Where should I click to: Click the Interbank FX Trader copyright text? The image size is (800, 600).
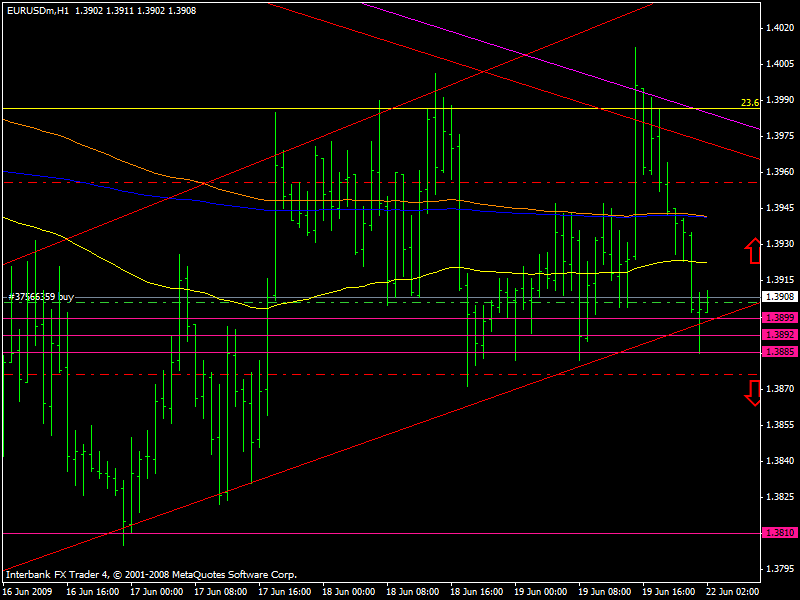click(x=150, y=575)
